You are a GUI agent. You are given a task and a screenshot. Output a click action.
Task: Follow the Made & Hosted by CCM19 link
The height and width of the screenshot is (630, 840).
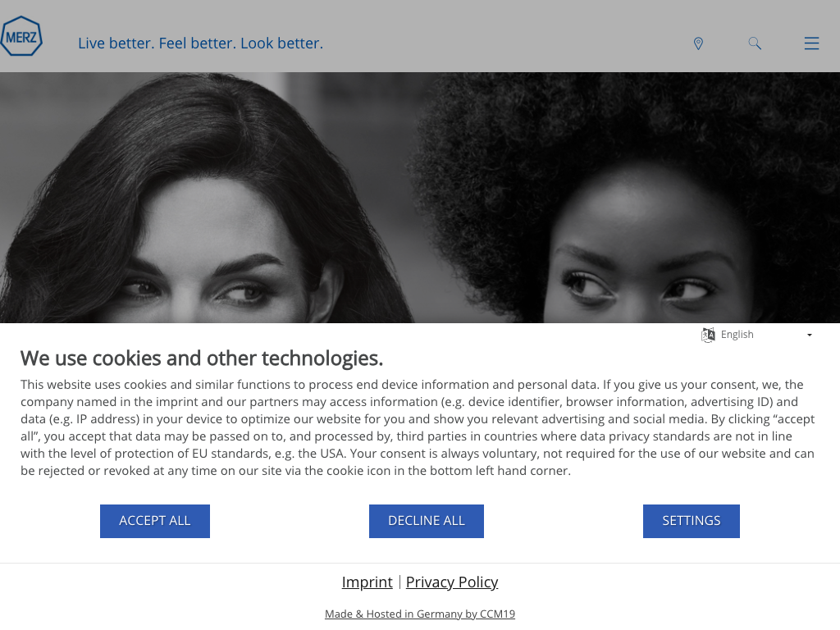(x=420, y=614)
